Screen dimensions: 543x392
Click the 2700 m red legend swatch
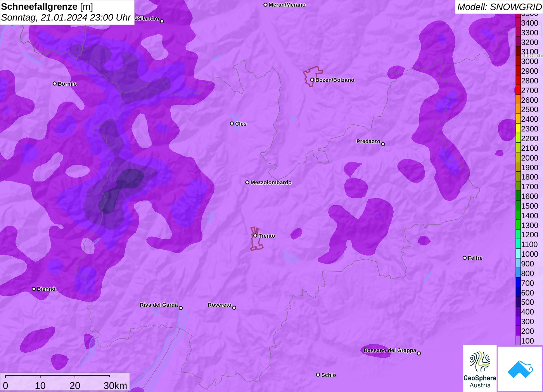click(x=518, y=90)
